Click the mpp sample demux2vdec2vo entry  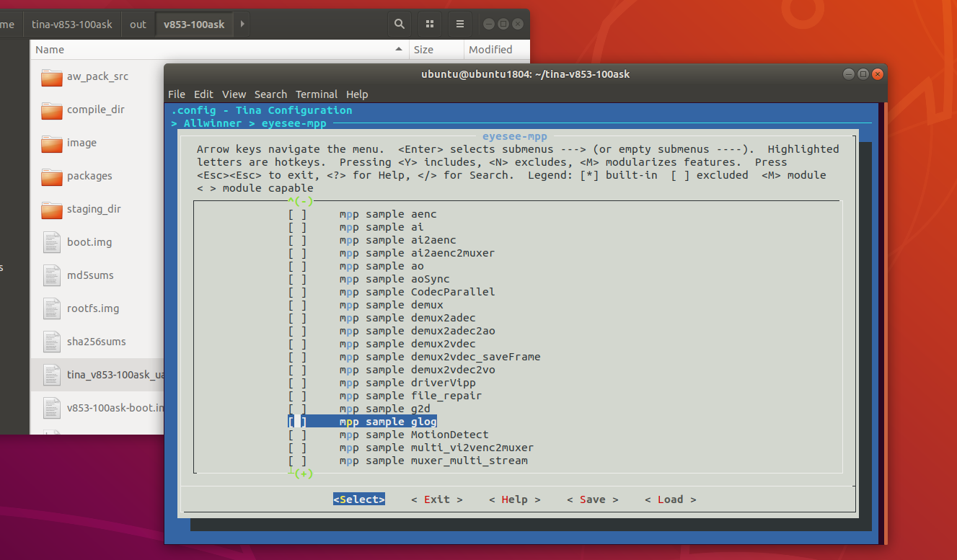[x=417, y=370]
